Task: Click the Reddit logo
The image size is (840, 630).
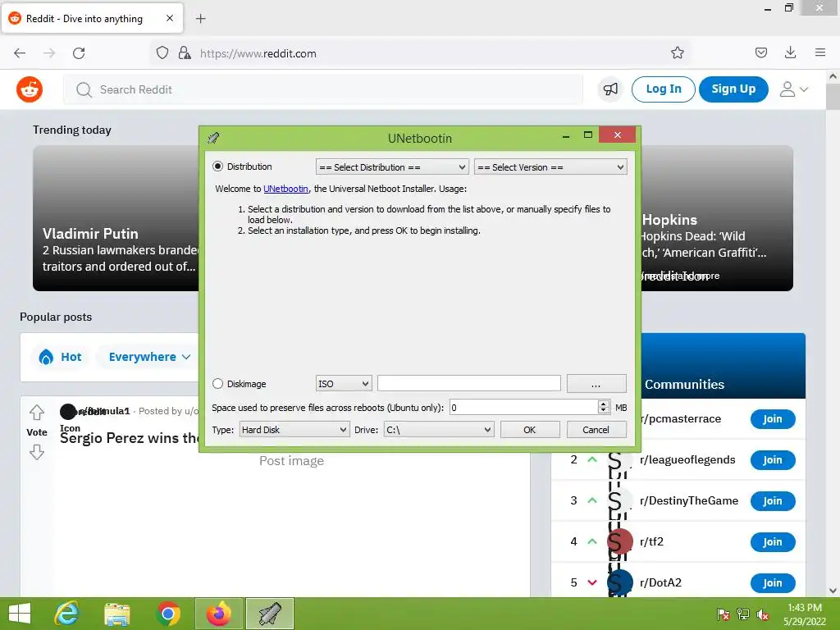Action: tap(30, 89)
